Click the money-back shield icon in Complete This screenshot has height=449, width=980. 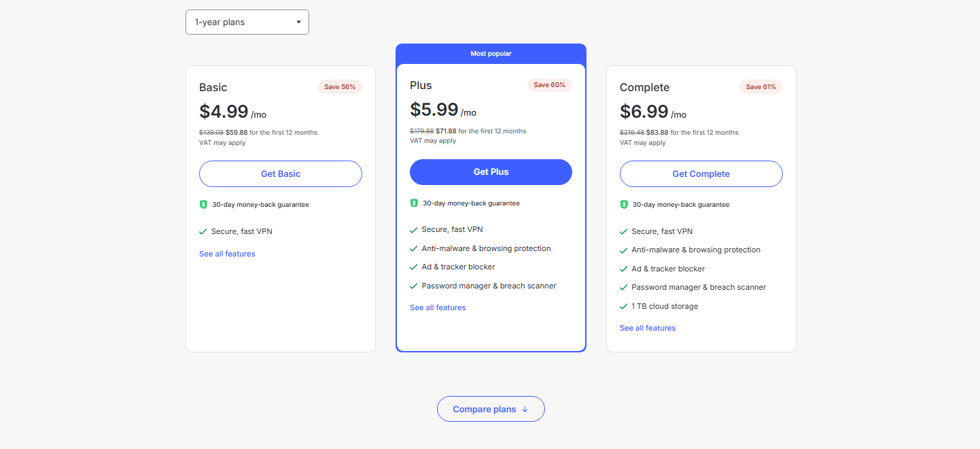624,205
